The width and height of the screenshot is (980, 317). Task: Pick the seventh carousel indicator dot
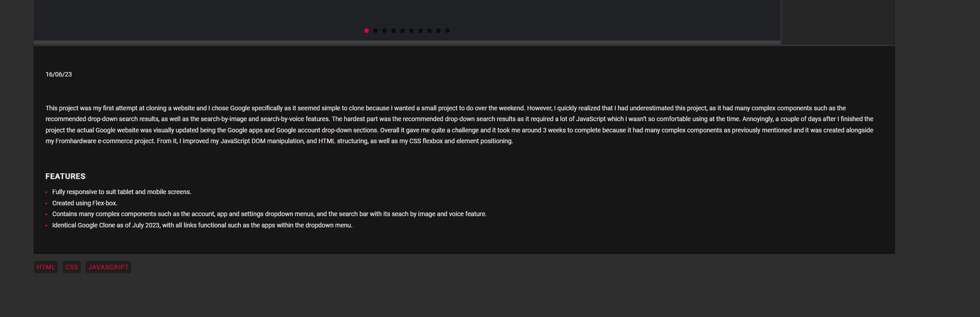[421, 31]
